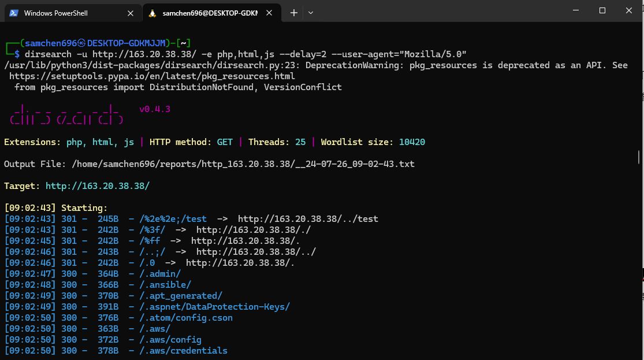Close the Windows PowerShell tab
The height and width of the screenshot is (360, 644).
click(131, 13)
